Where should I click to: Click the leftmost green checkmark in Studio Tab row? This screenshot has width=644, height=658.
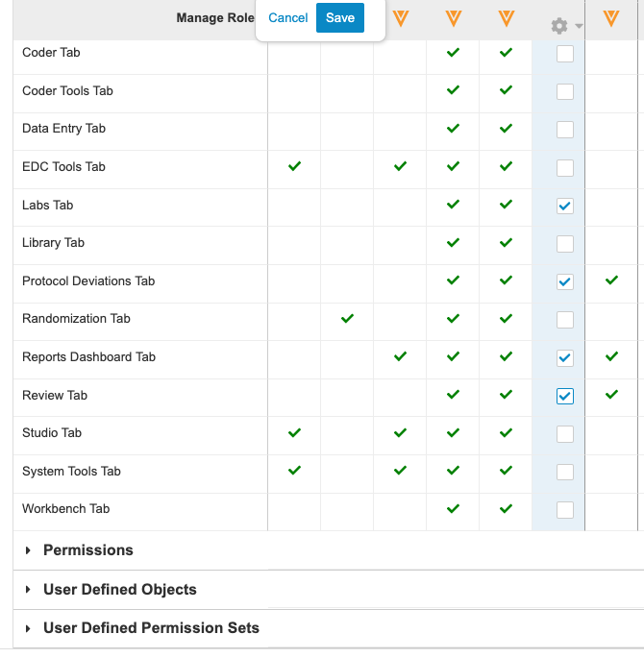(295, 433)
